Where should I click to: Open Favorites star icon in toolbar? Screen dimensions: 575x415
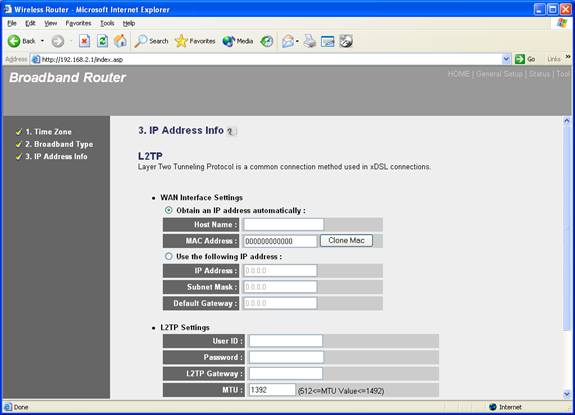[181, 41]
